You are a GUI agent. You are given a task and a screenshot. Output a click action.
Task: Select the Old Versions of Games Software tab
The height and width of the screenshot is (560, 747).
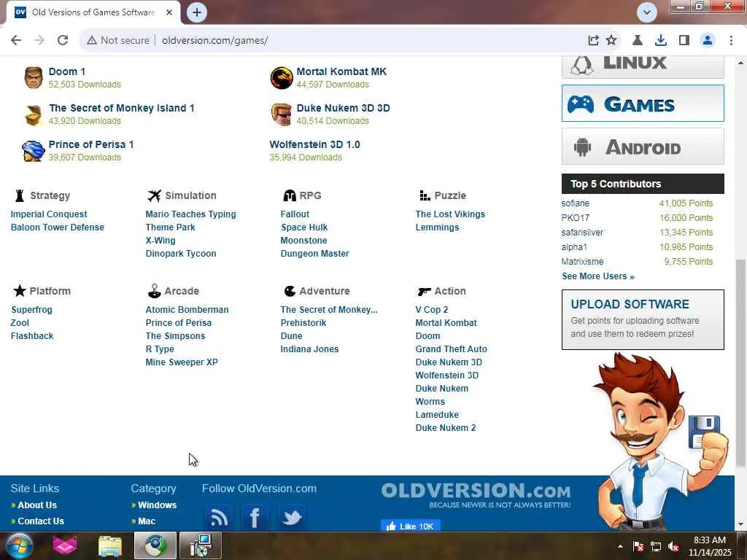coord(93,12)
